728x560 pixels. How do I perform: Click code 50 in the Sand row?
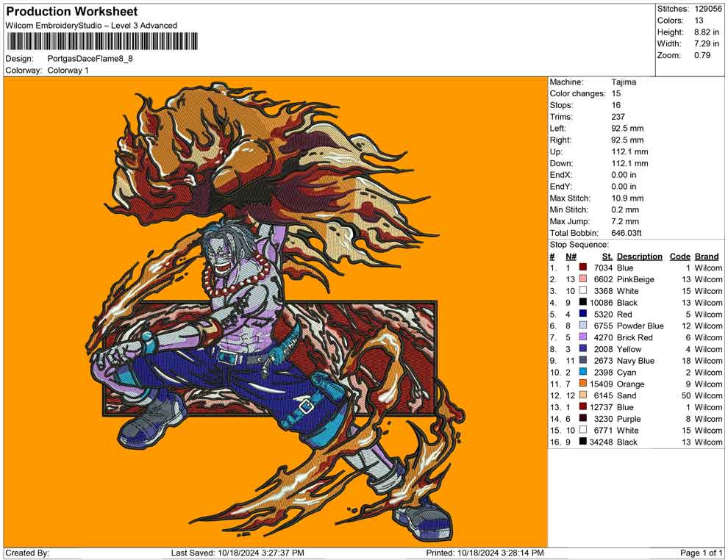click(x=686, y=396)
